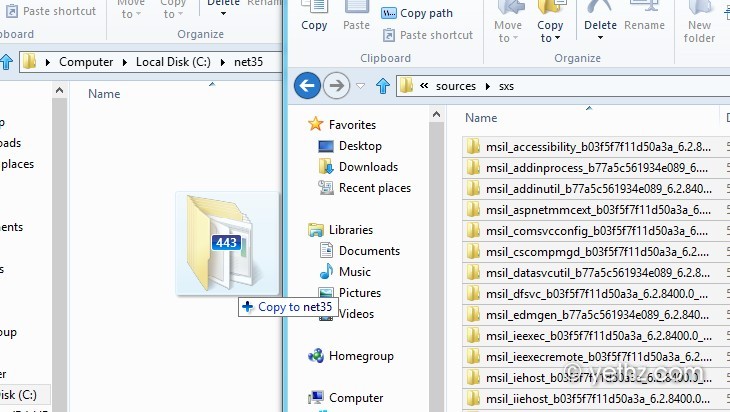Screen dimensions: 730x412
Task: Click Recent places under Favorites
Action: [374, 188]
